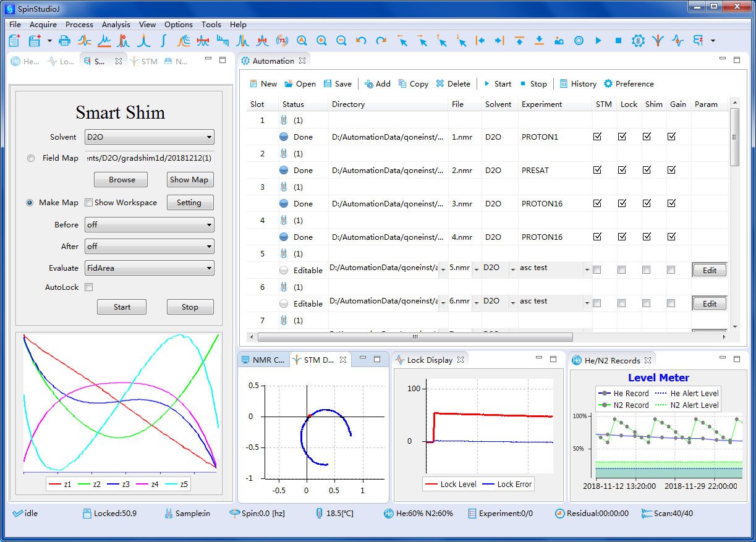Open the Tools menu
The width and height of the screenshot is (756, 542).
[x=211, y=25]
